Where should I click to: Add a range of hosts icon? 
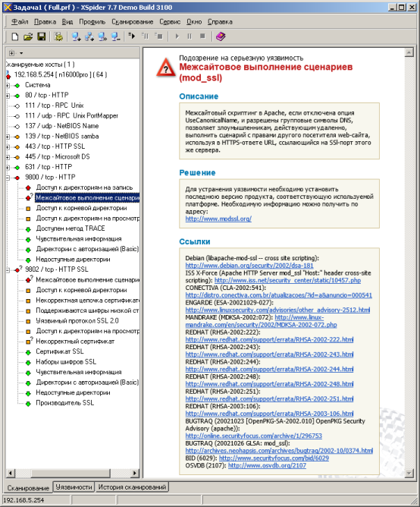(89, 36)
